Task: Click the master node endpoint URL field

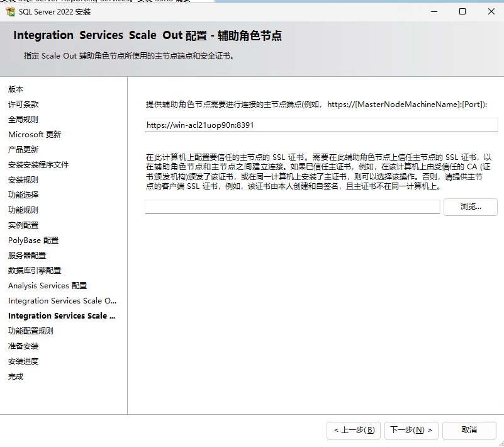Action: pos(321,125)
